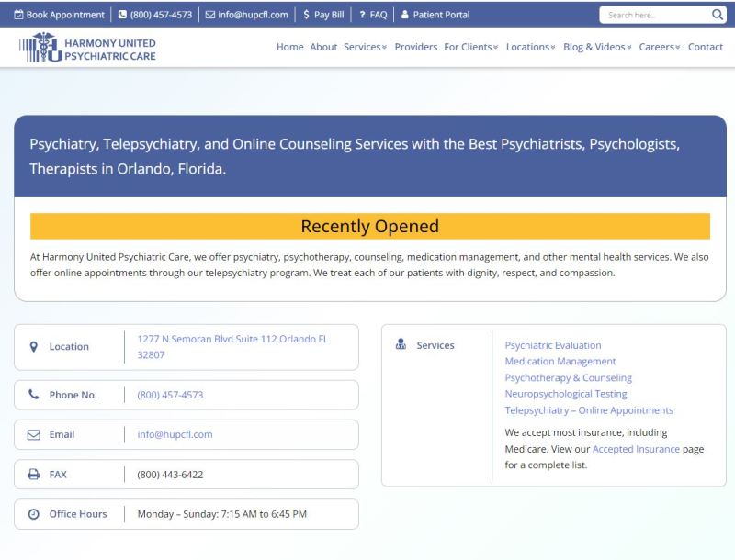The width and height of the screenshot is (735, 560).
Task: Click into the Search here field
Action: (x=655, y=15)
